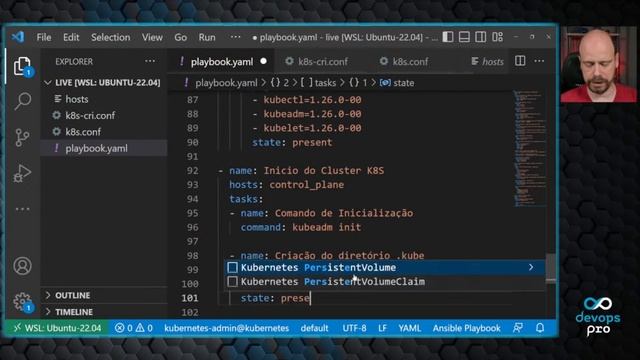Click the editor minimap code overview
The image size is (640, 360).
(529, 149)
